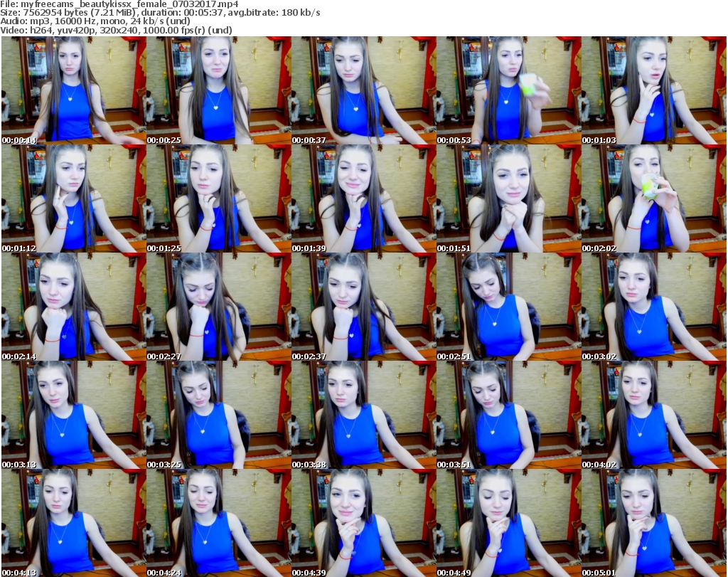Select the thumbnail stamped 00:03:13

(74, 415)
